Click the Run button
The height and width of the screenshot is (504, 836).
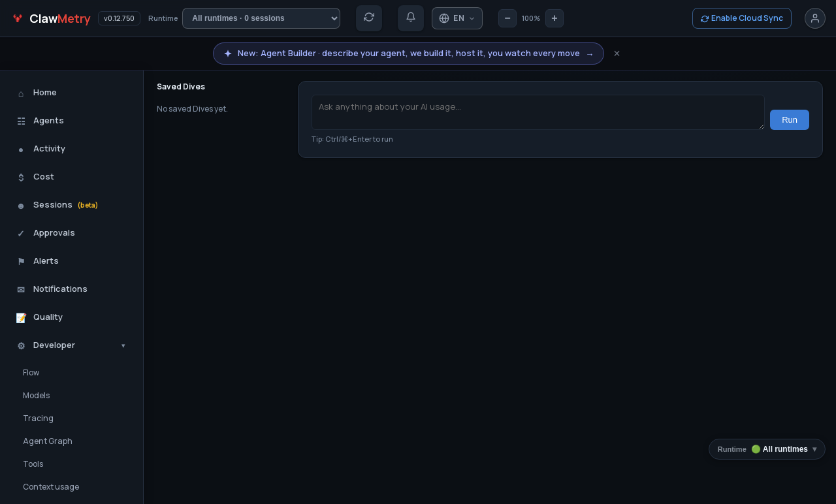[x=790, y=119]
